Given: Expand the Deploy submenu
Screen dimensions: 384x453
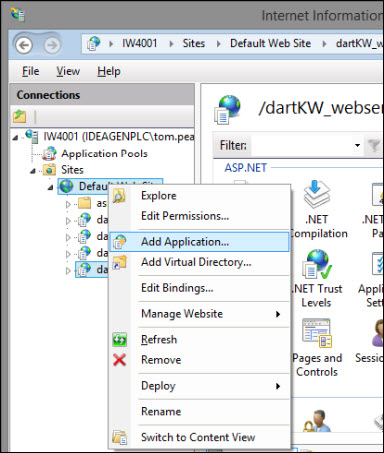Looking at the screenshot, I should 278,386.
